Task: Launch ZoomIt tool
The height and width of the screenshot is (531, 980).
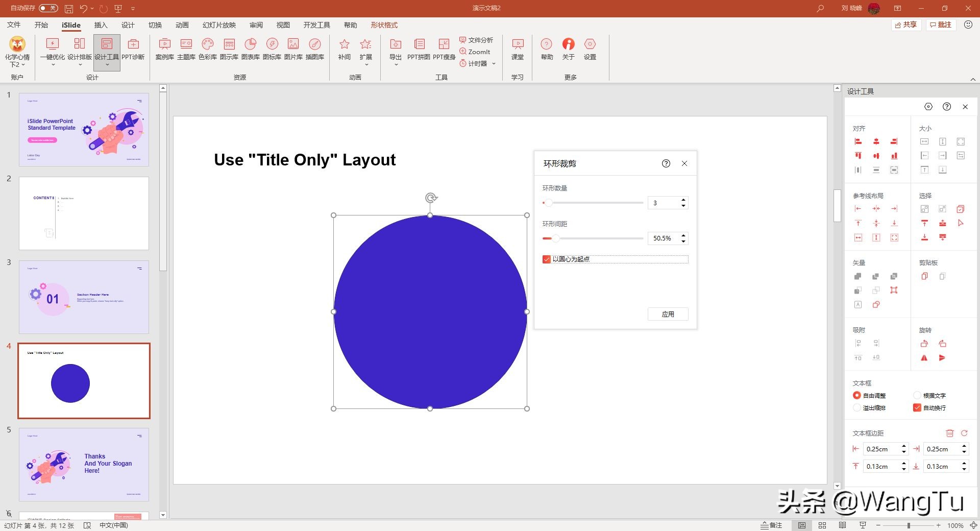Action: tap(475, 52)
